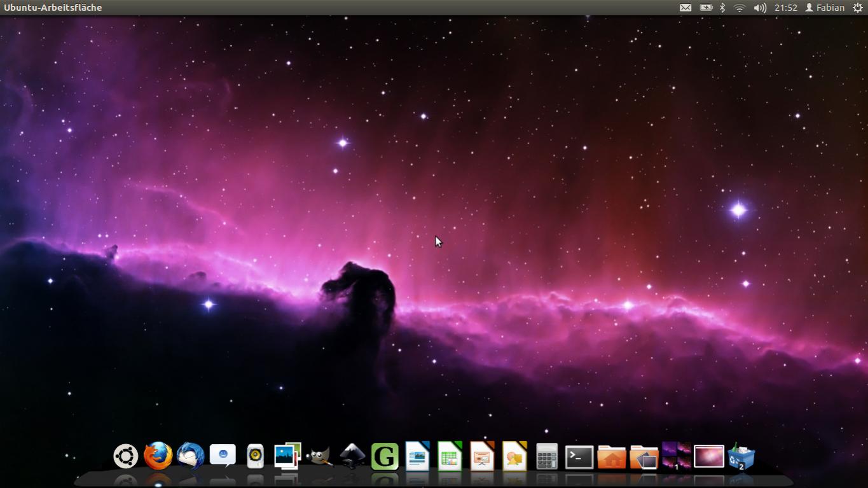This screenshot has height=488, width=868.
Task: Open Inkscape vector graphics editor
Action: 352,456
